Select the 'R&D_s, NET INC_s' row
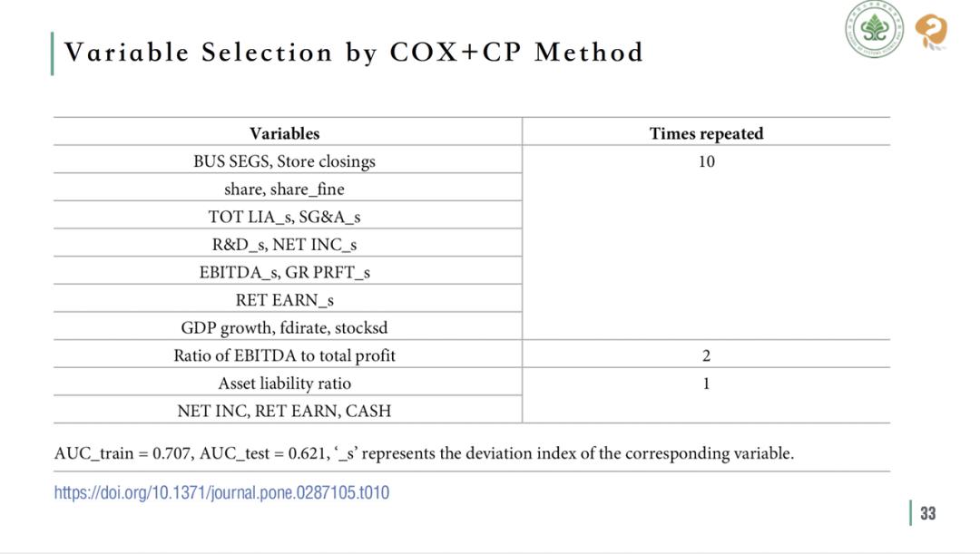 pyautogui.click(x=284, y=244)
